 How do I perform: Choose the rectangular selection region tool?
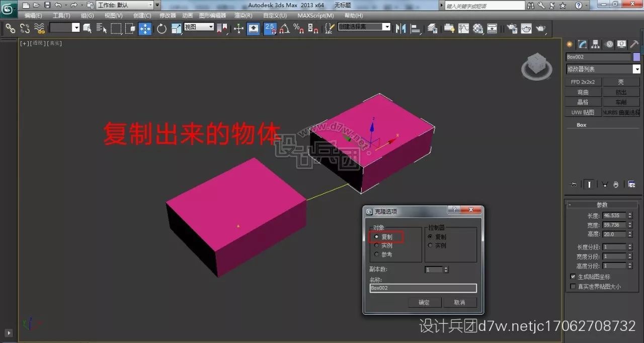point(116,28)
